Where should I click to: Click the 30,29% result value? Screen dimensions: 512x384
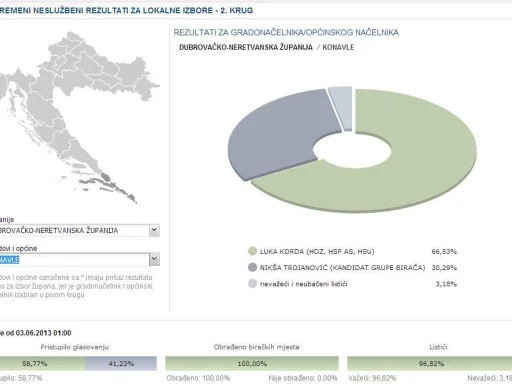coord(444,268)
